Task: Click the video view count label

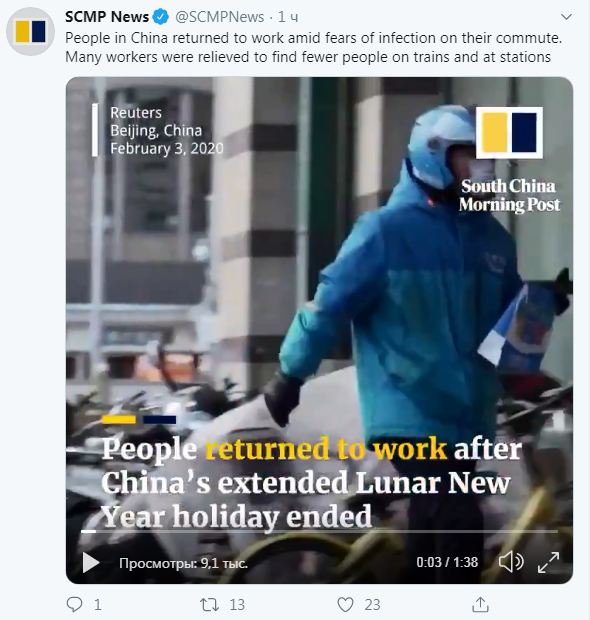Action: (183, 563)
